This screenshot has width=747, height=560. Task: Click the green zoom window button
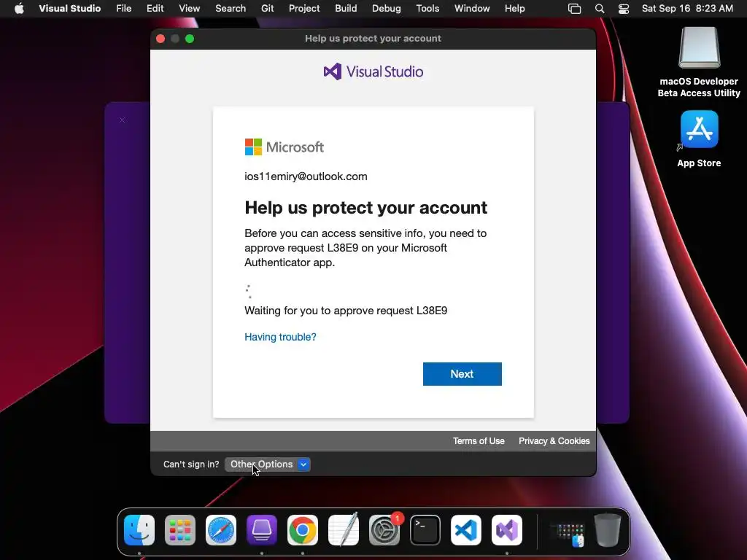(190, 39)
